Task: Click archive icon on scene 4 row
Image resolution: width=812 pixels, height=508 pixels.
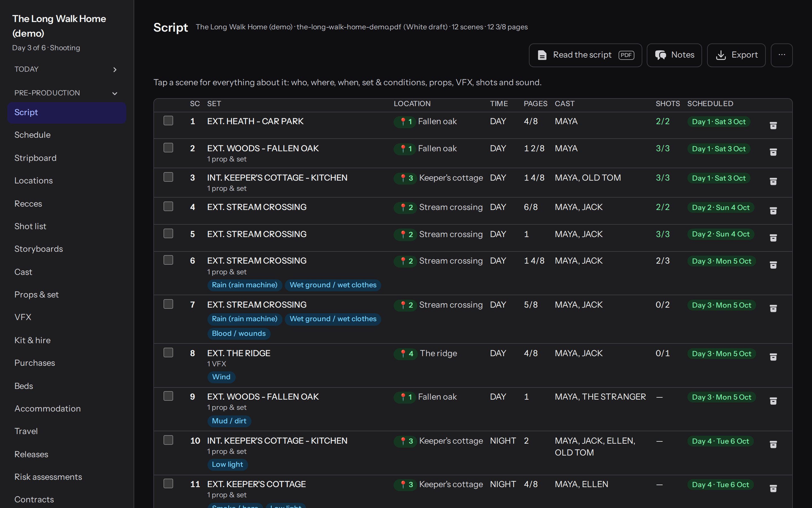Action: tap(773, 211)
